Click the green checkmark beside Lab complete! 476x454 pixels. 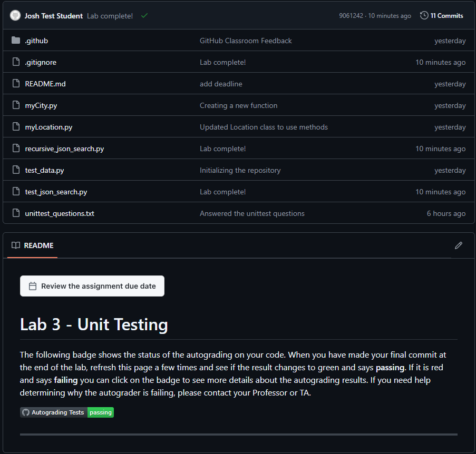click(144, 15)
